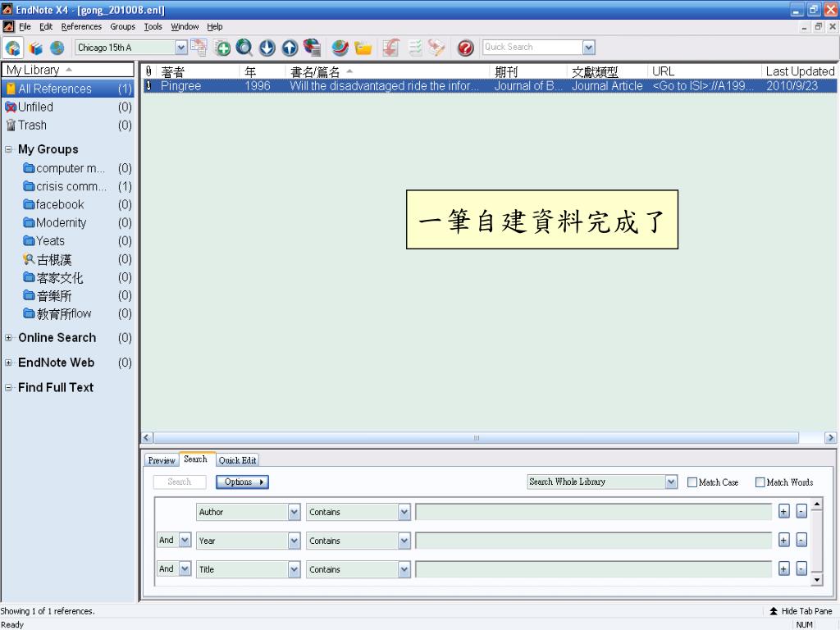Image resolution: width=840 pixels, height=630 pixels.
Task: Remove the Title search row with minus
Action: click(801, 568)
